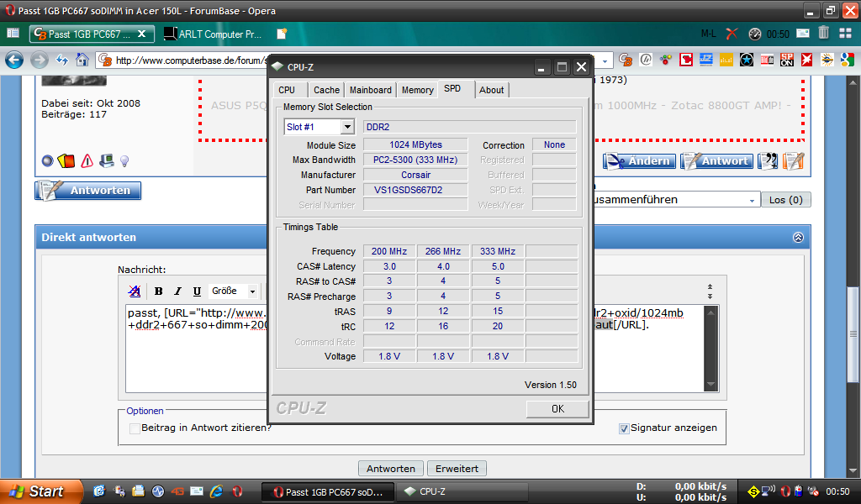
Task: Open the Opera speed dial grid icon
Action: pos(846,34)
